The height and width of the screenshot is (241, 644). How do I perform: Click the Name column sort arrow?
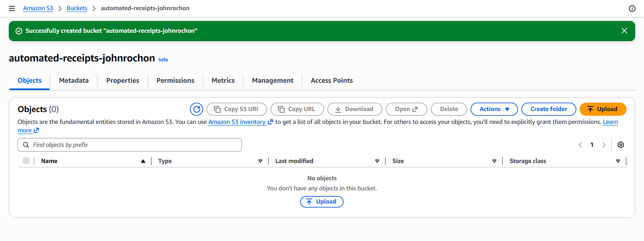pyautogui.click(x=143, y=161)
